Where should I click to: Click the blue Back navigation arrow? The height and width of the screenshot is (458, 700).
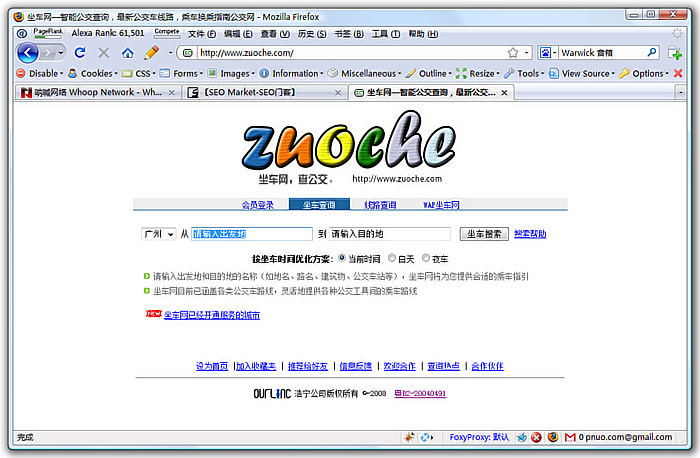coord(28,53)
